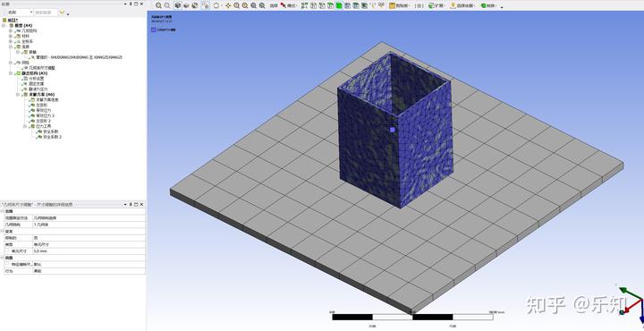The width and height of the screenshot is (644, 331).
Task: Select the Rotate view tool
Action: tap(216, 5)
